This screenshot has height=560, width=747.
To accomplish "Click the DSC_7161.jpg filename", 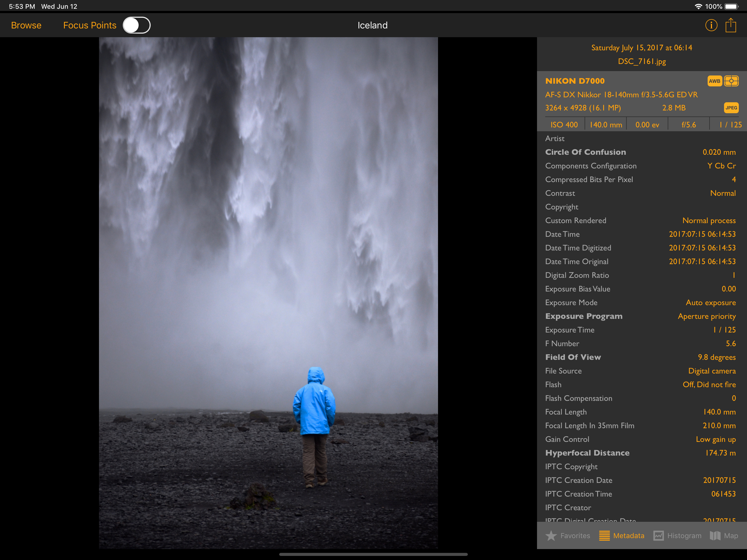I will (x=642, y=62).
